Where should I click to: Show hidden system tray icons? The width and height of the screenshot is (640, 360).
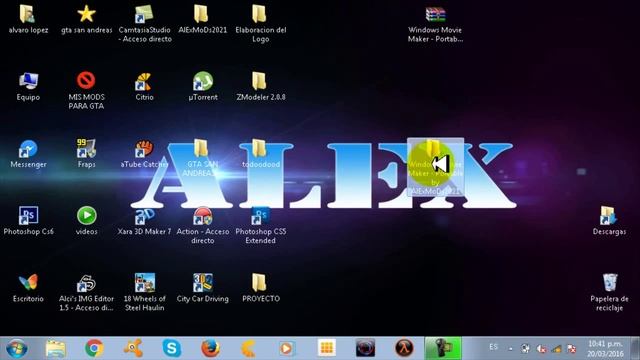(x=511, y=349)
